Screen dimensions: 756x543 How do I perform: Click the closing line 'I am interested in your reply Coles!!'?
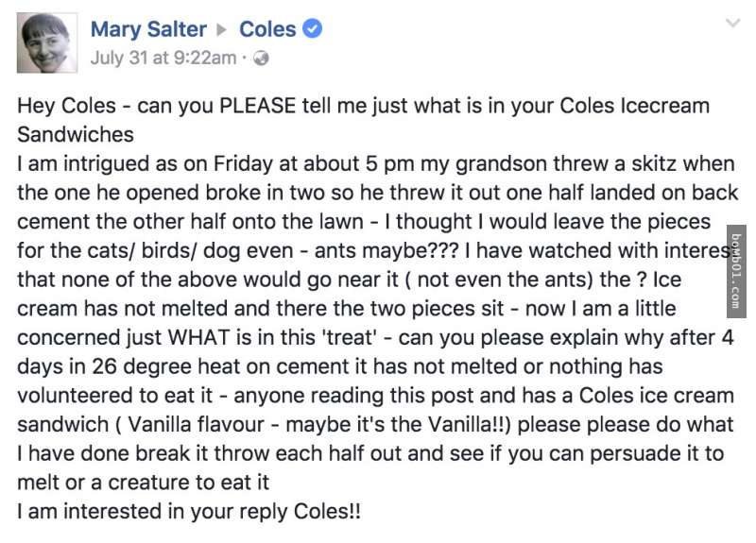(x=188, y=512)
